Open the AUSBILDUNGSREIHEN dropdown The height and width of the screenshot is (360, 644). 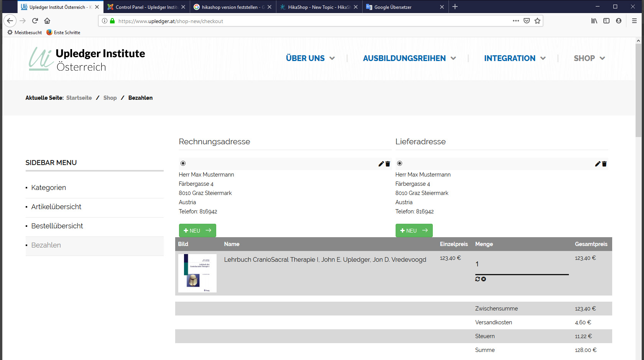[409, 58]
